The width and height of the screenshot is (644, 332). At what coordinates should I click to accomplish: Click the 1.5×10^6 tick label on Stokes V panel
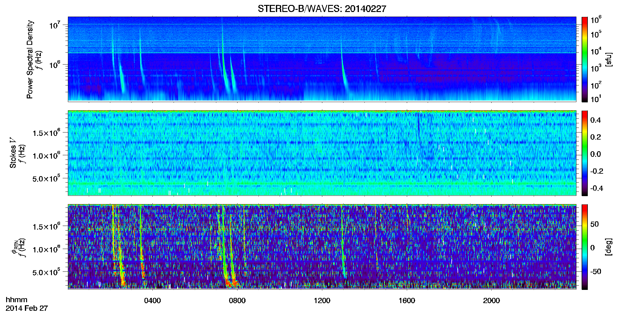coord(46,132)
